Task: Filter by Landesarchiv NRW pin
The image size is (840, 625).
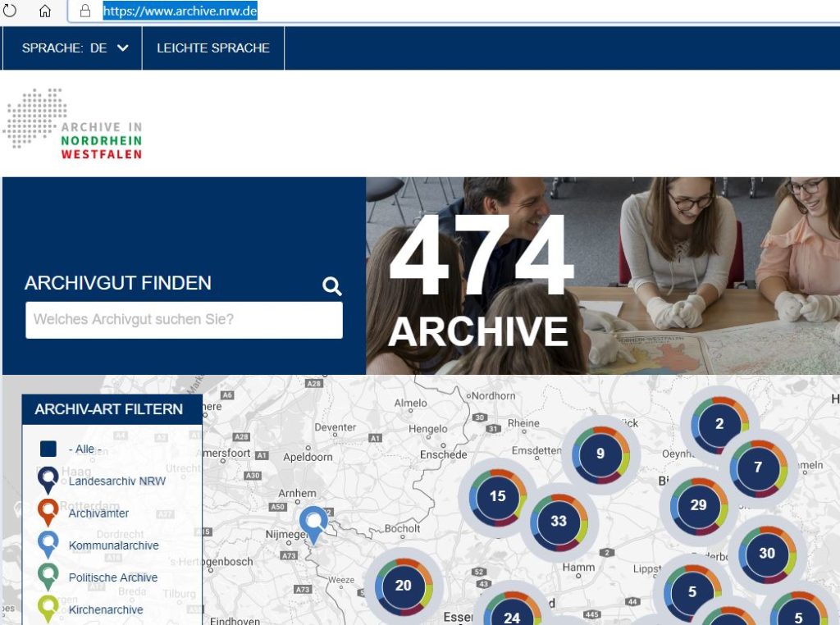Action: (48, 480)
